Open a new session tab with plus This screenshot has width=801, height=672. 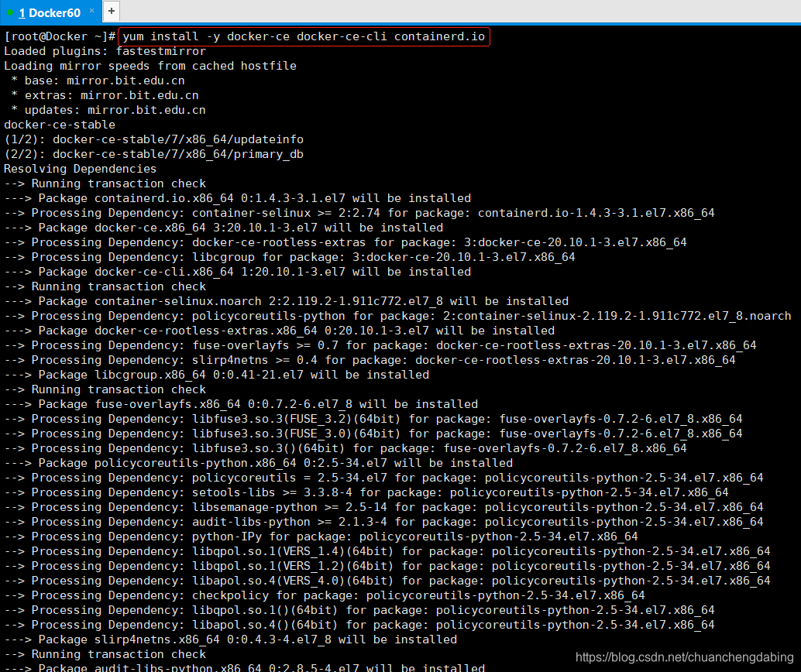(x=112, y=12)
